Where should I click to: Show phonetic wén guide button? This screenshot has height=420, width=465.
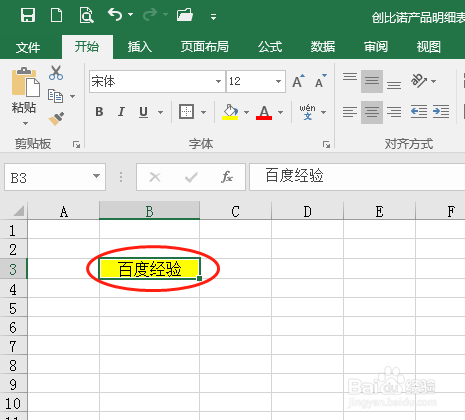307,112
